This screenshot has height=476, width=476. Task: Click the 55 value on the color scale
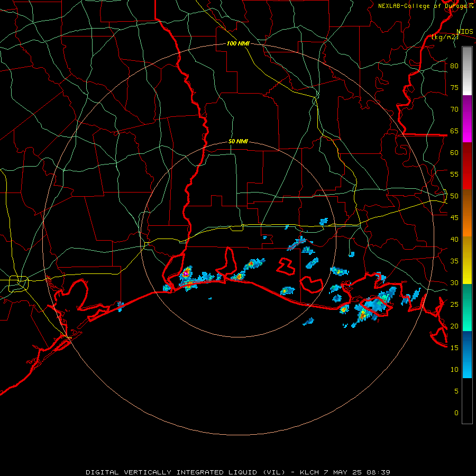click(454, 175)
